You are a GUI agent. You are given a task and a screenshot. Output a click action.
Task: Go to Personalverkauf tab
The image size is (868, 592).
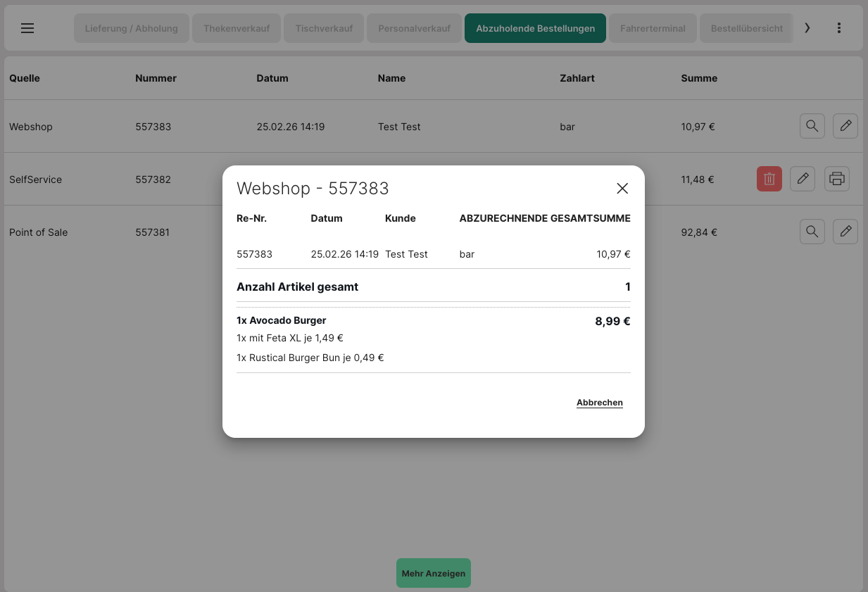(414, 29)
